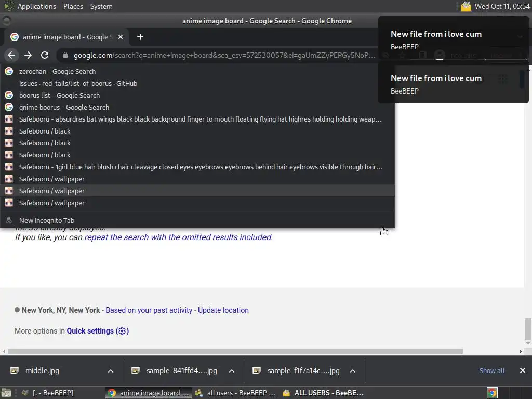Image resolution: width=532 pixels, height=399 pixels.
Task: Click the Chrome icon at taskbar right end
Action: tap(493, 393)
